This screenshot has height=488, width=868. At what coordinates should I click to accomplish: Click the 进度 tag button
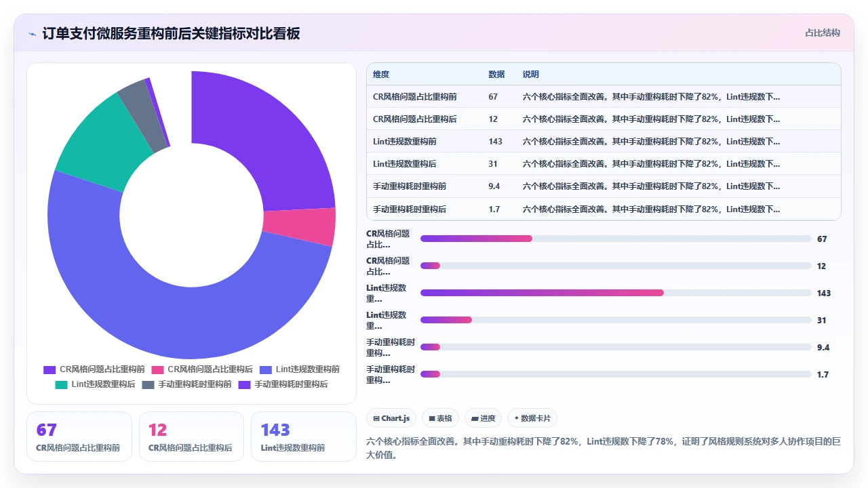[483, 418]
